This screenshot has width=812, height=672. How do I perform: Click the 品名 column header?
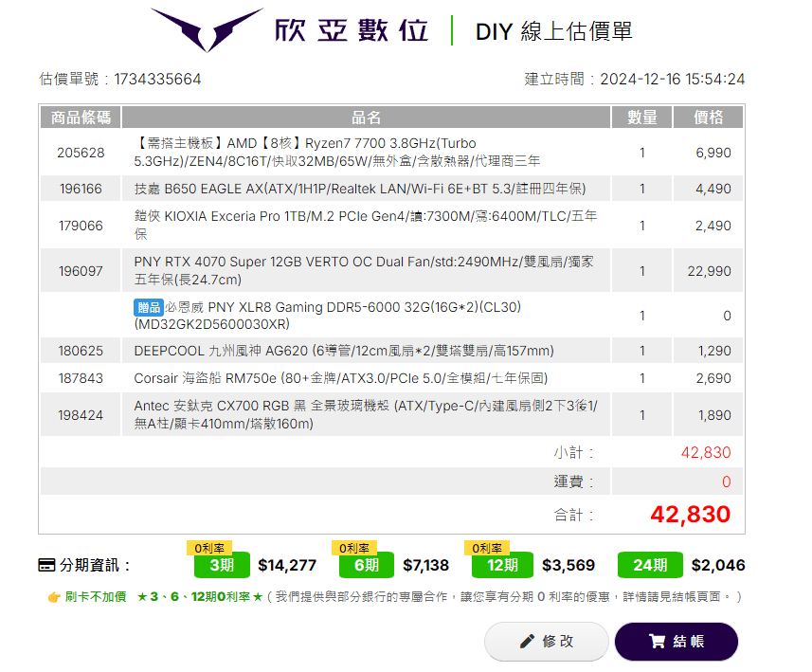(x=366, y=118)
